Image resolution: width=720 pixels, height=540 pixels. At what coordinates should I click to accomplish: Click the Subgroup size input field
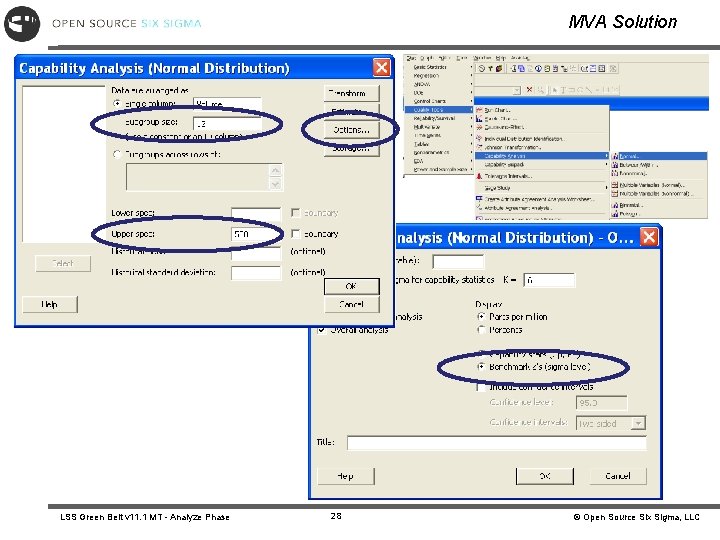227,124
